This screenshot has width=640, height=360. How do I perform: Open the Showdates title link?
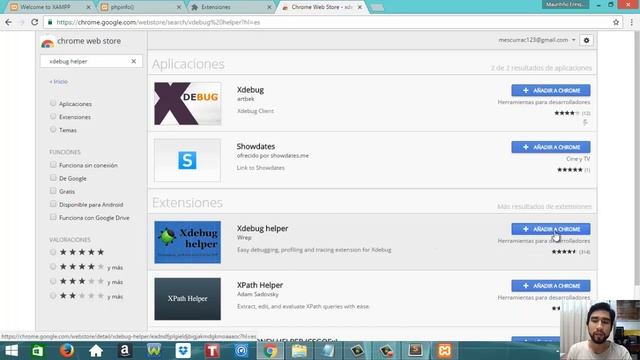click(256, 146)
